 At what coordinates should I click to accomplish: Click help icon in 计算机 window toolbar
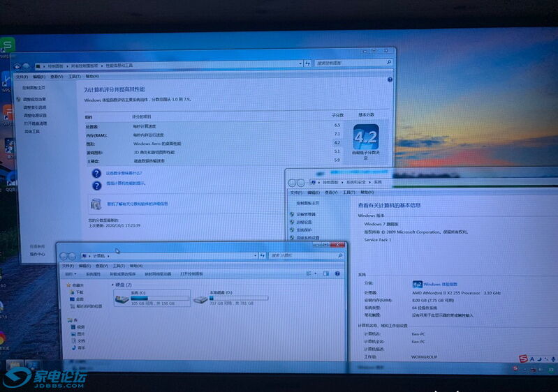pyautogui.click(x=337, y=273)
